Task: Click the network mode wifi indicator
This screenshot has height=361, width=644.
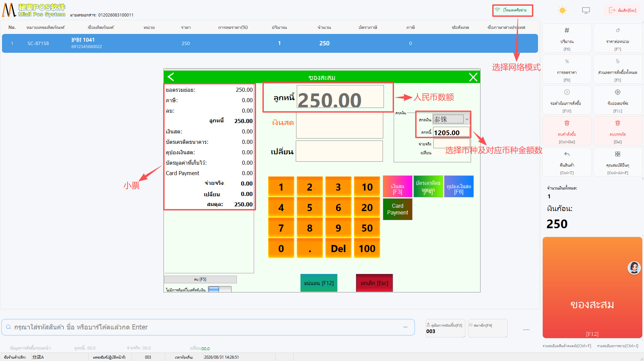Action: [x=512, y=10]
